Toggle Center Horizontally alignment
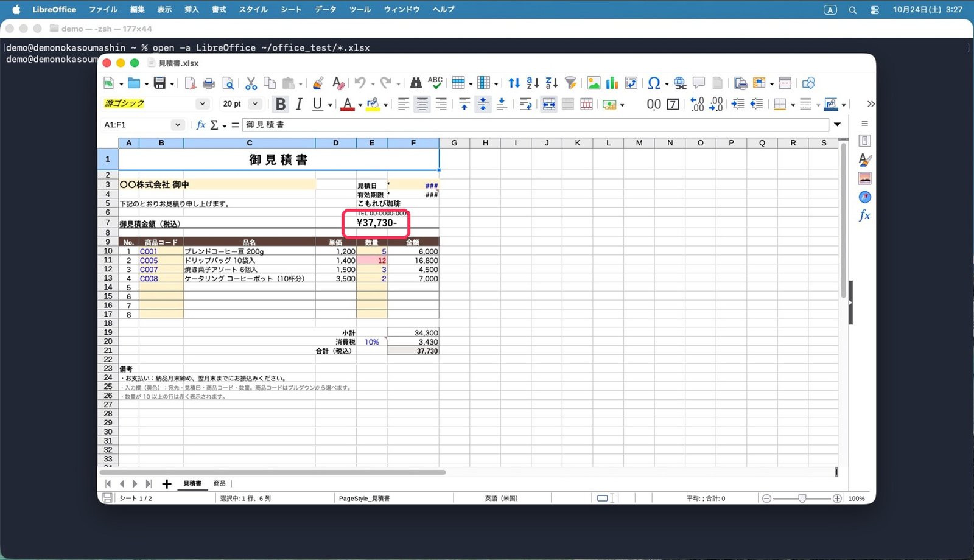This screenshot has height=560, width=974. click(x=422, y=104)
